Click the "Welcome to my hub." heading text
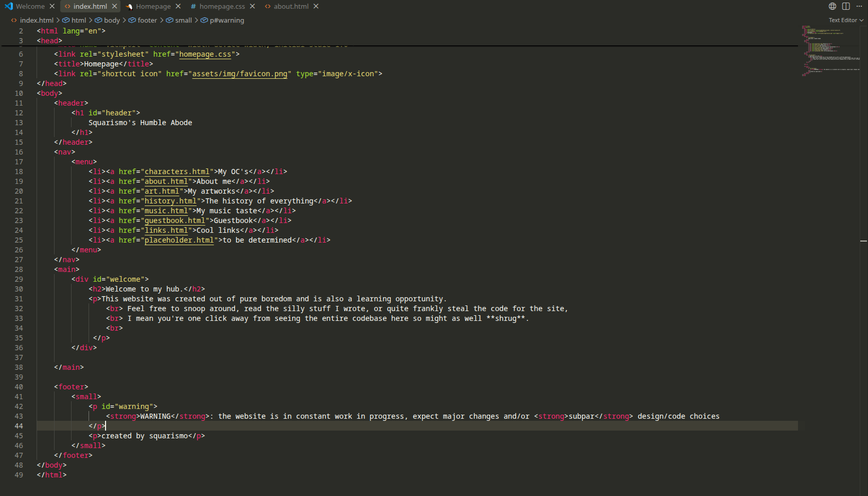 pos(145,289)
